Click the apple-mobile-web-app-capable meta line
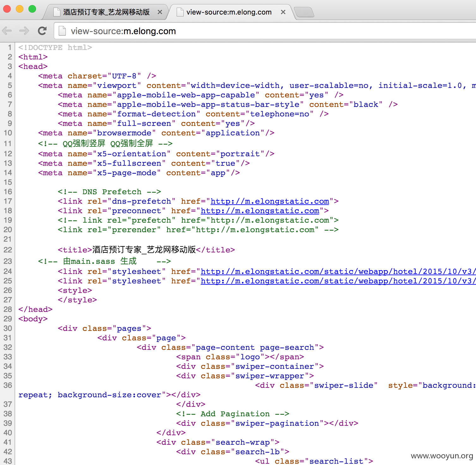The width and height of the screenshot is (476, 465). click(201, 95)
